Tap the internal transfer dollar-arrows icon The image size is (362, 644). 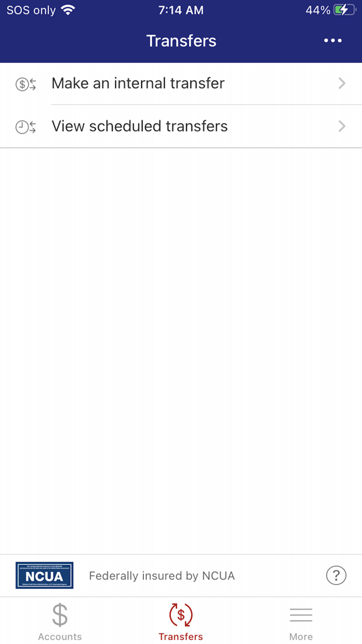pos(26,84)
